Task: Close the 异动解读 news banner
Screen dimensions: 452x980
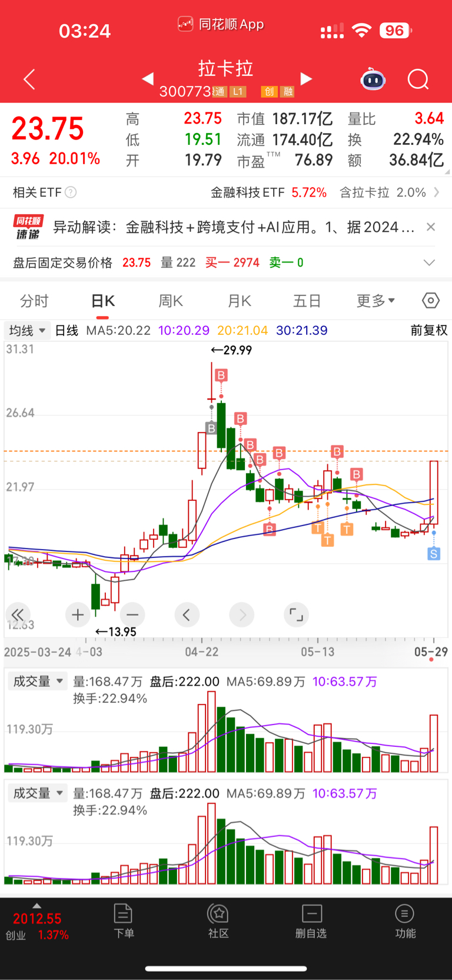Action: [x=431, y=227]
